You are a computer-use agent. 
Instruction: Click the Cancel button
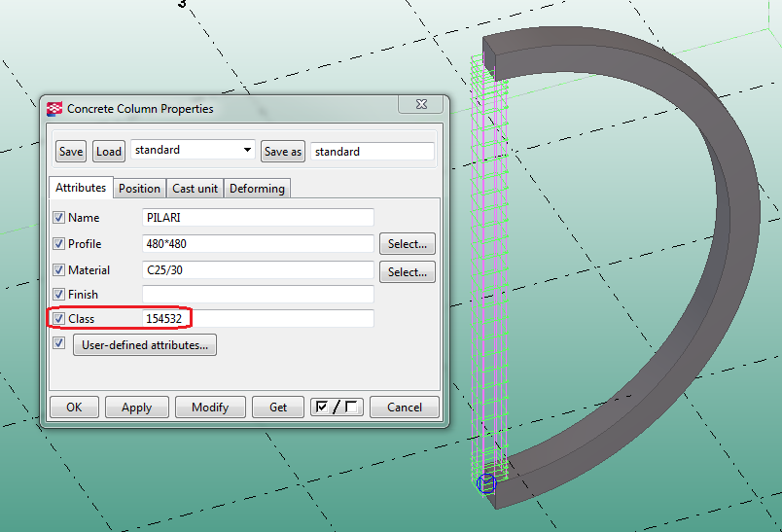405,408
